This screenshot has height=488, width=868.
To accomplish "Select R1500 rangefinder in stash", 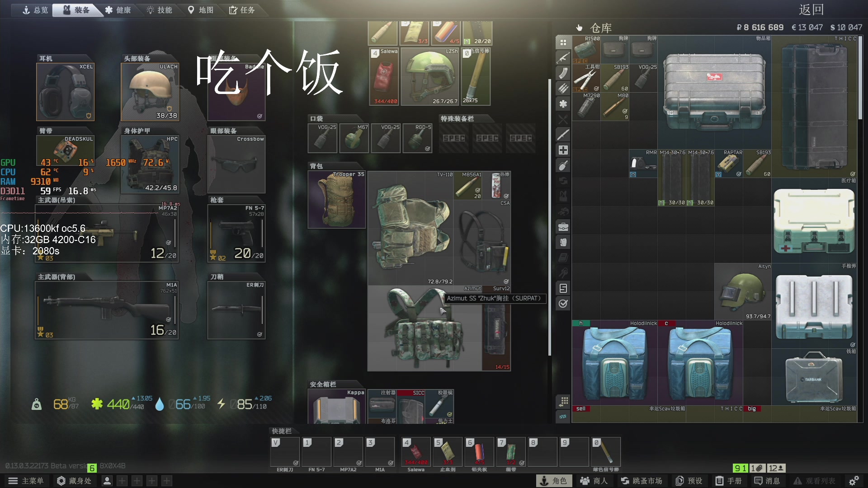I will coord(586,50).
